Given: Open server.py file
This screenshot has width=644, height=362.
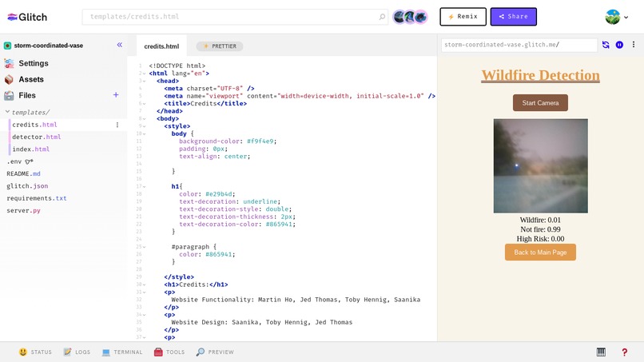Looking at the screenshot, I should (x=23, y=210).
